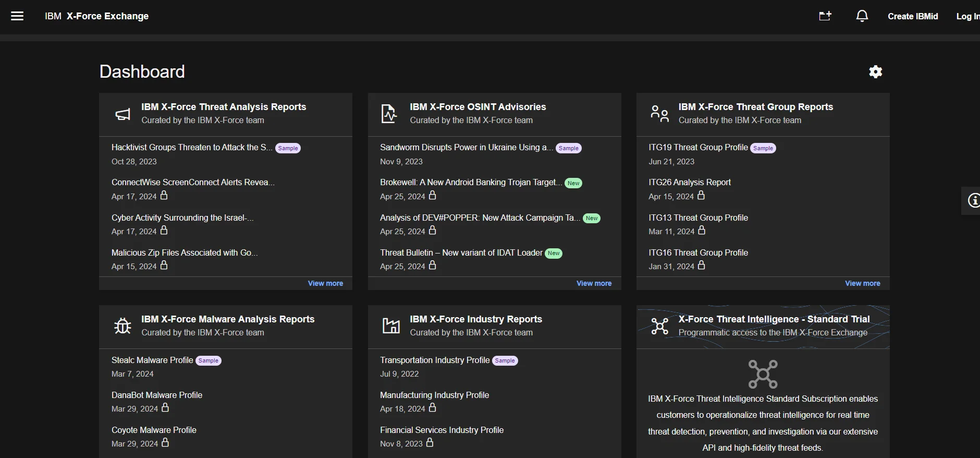Open Threat Bulletin IDAT Loader advisory
The image size is (980, 458).
pyautogui.click(x=461, y=252)
